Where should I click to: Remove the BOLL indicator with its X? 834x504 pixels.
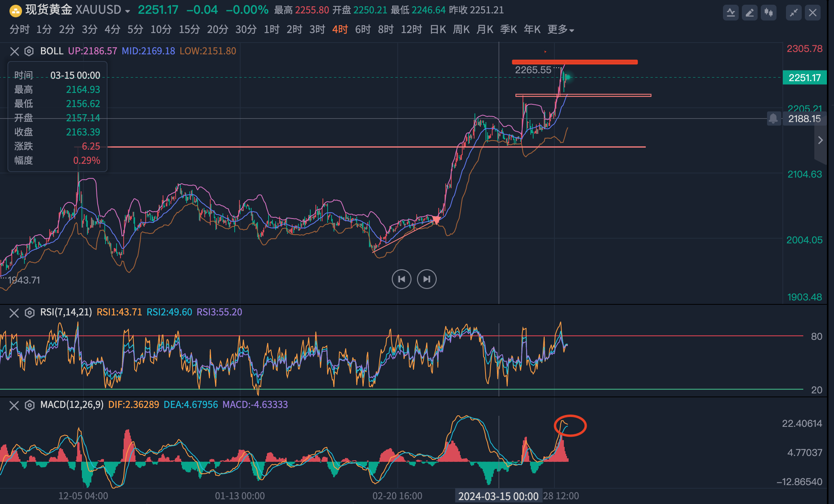pos(15,51)
